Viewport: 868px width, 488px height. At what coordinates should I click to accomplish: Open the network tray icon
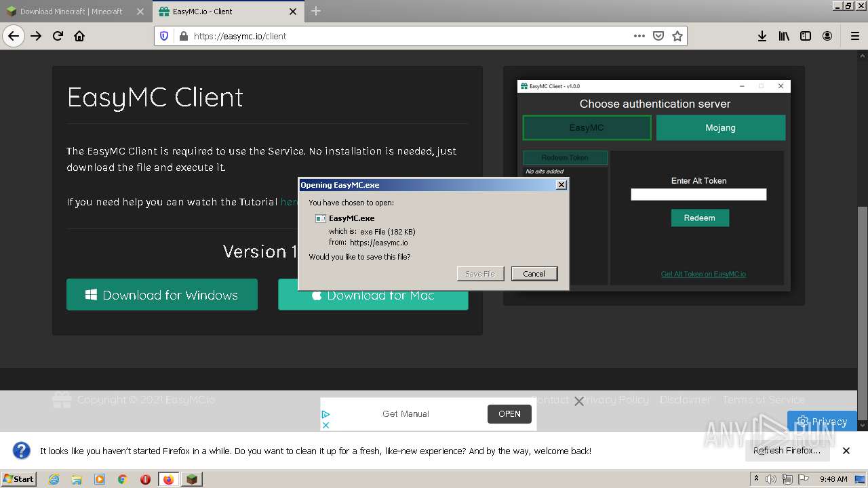pyautogui.click(x=787, y=479)
